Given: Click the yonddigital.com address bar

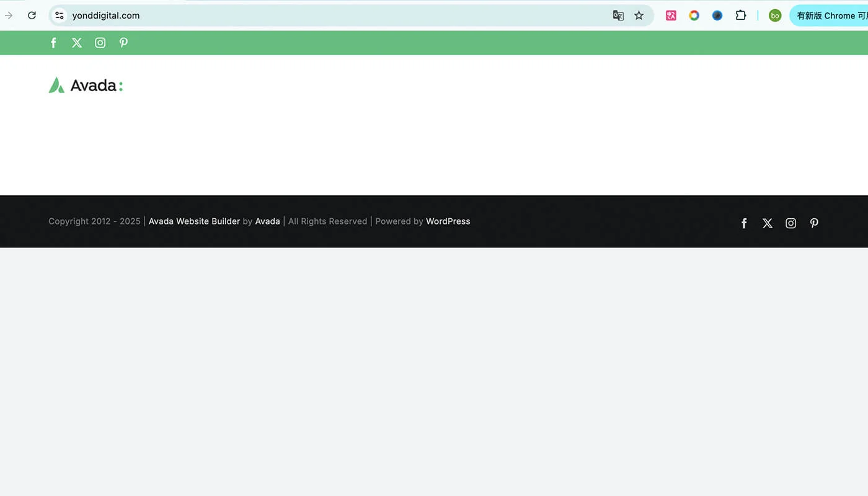Looking at the screenshot, I should coord(310,15).
